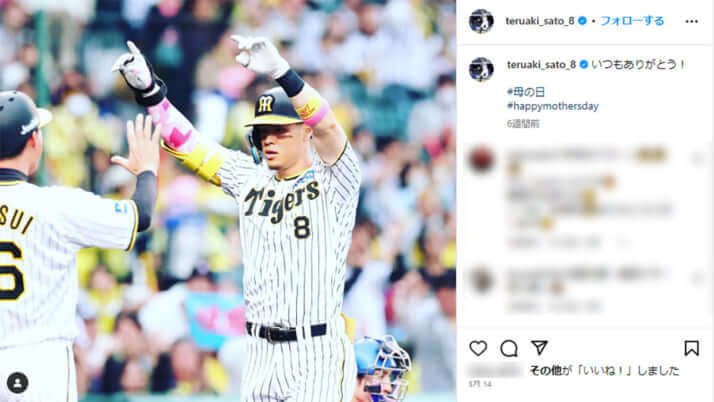The height and width of the screenshot is (402, 714).
Task: Open second commenter's blurred avatar
Action: coord(481,280)
